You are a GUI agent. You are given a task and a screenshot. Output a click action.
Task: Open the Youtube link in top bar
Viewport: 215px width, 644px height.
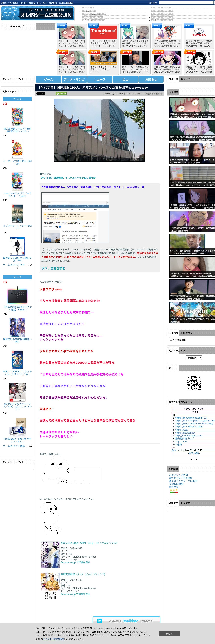click(x=53, y=3)
